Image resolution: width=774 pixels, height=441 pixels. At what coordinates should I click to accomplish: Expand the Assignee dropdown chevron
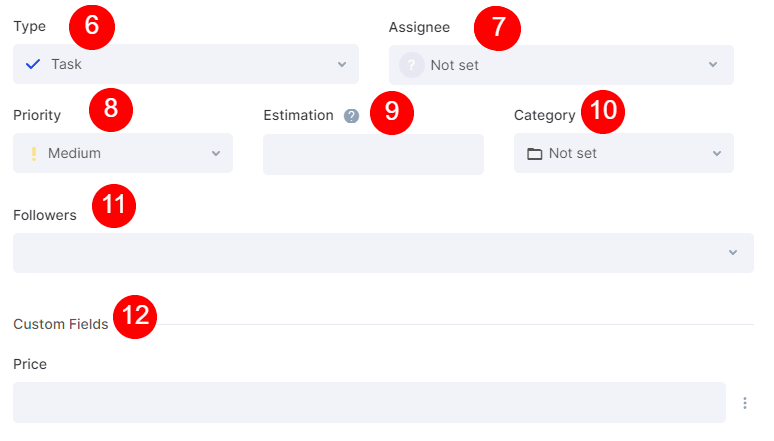[x=713, y=65]
